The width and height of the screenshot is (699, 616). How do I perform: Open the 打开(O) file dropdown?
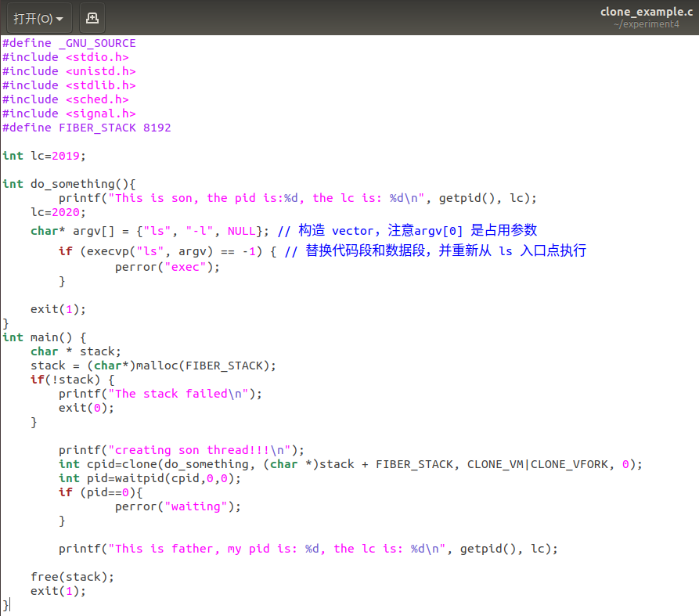[39, 18]
